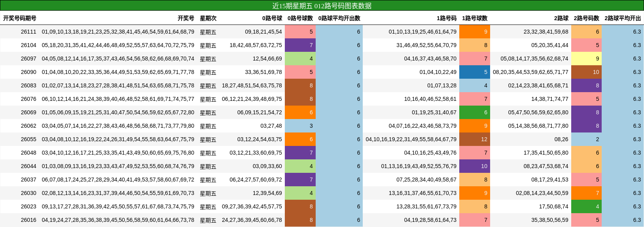The width and height of the screenshot is (644, 227).
Task: Click the 0路号球 cell 09,18,21,45,54
Action: coord(263,32)
